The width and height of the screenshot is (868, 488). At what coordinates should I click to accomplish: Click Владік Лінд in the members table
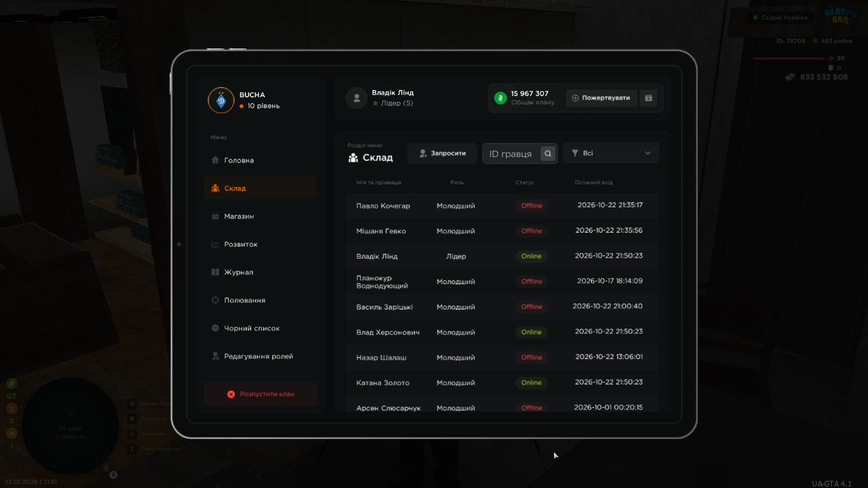[377, 256]
